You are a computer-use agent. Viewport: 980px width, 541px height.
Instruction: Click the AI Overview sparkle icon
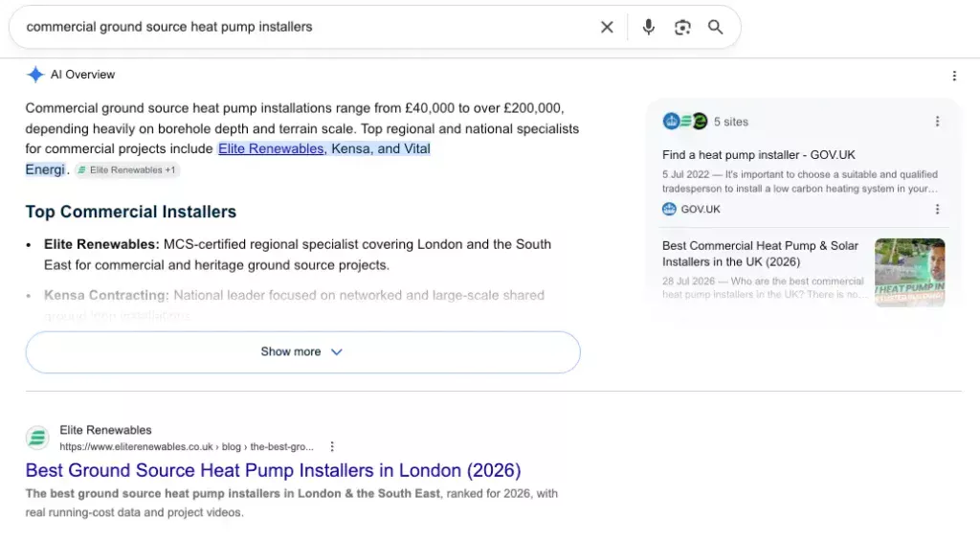point(35,75)
